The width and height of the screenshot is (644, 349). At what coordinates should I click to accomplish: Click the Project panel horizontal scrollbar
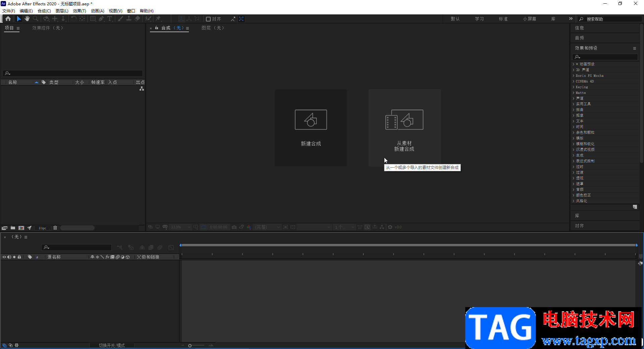tap(77, 228)
